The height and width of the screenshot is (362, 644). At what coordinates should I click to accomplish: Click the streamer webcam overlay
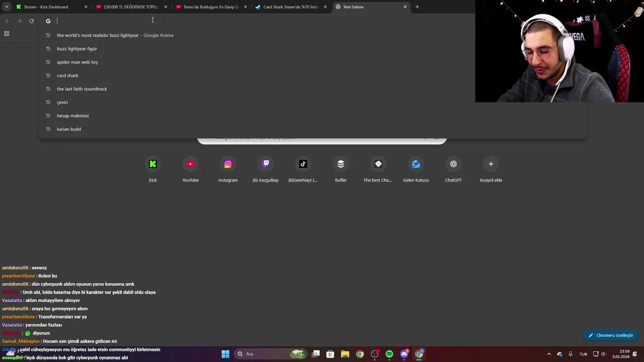click(559, 51)
